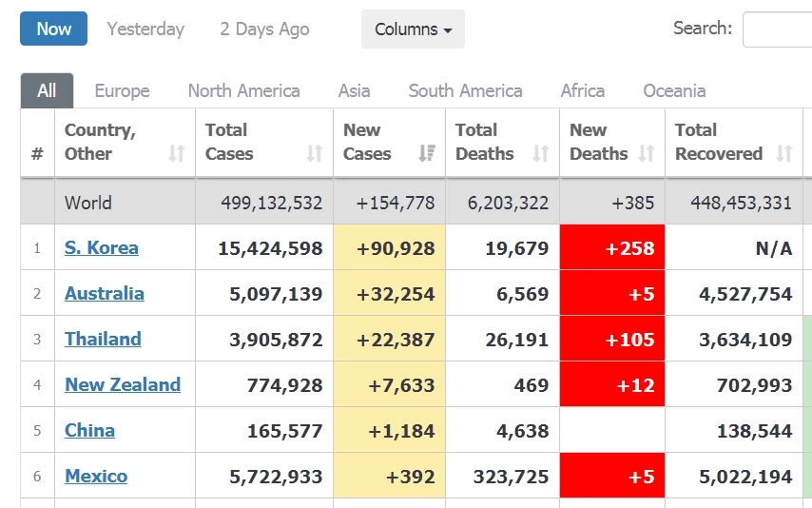Switch data to Yesterday
The image size is (812, 508).
tap(145, 29)
